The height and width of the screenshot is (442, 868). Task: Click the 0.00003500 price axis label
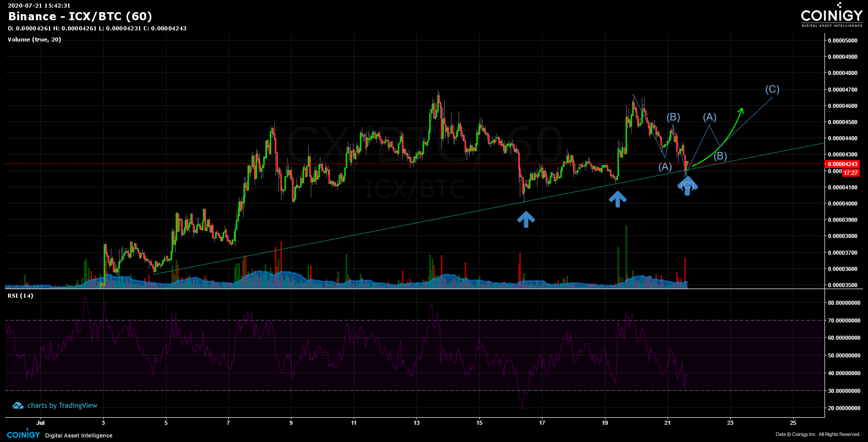click(843, 285)
